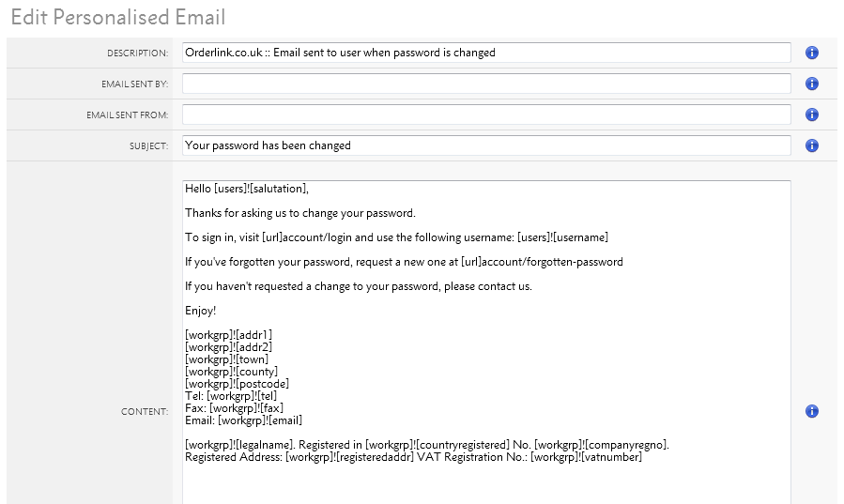The height and width of the screenshot is (504, 844).
Task: Click the DESCRIPTION label
Action: pyautogui.click(x=138, y=53)
